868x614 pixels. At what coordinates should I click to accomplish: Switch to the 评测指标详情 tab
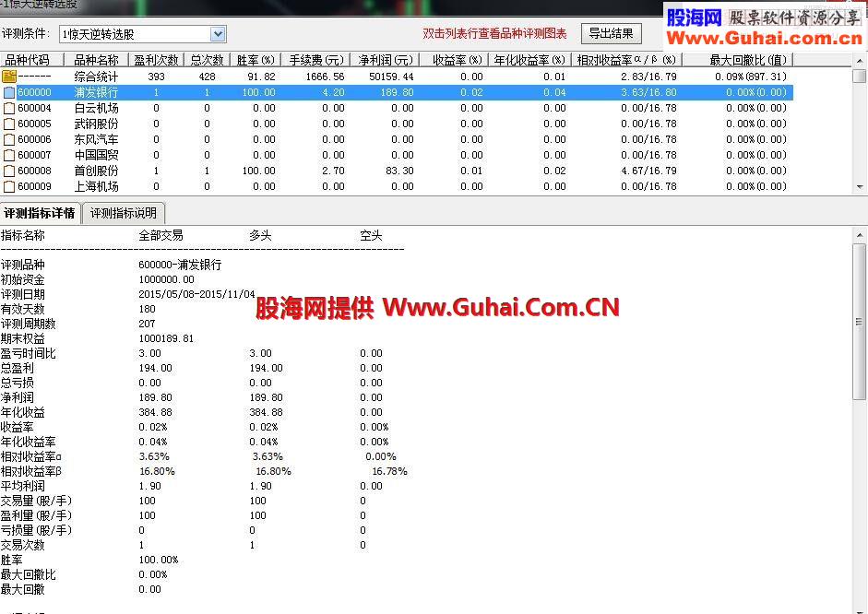click(40, 214)
